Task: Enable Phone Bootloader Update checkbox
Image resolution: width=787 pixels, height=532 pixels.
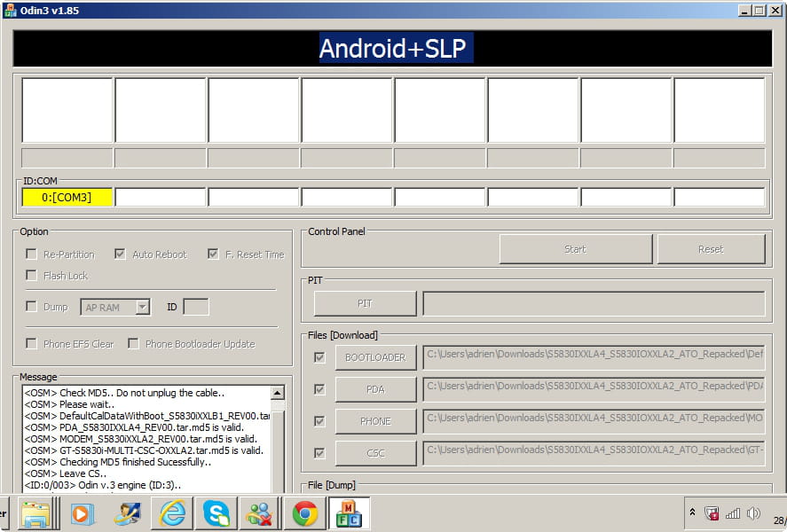Action: coord(133,343)
